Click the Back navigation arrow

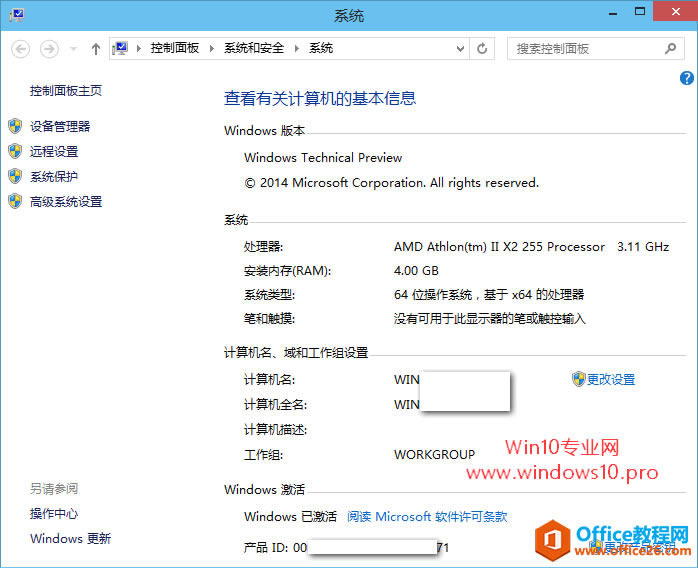[20, 49]
